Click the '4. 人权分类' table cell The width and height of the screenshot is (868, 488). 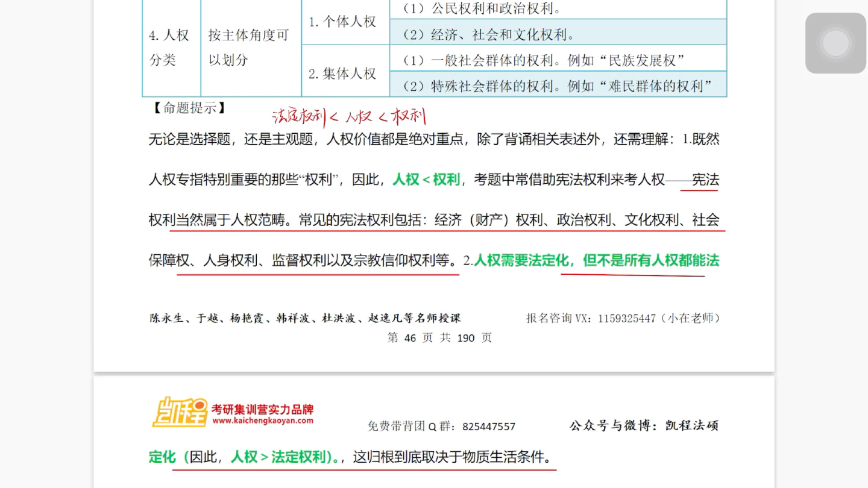pos(171,48)
